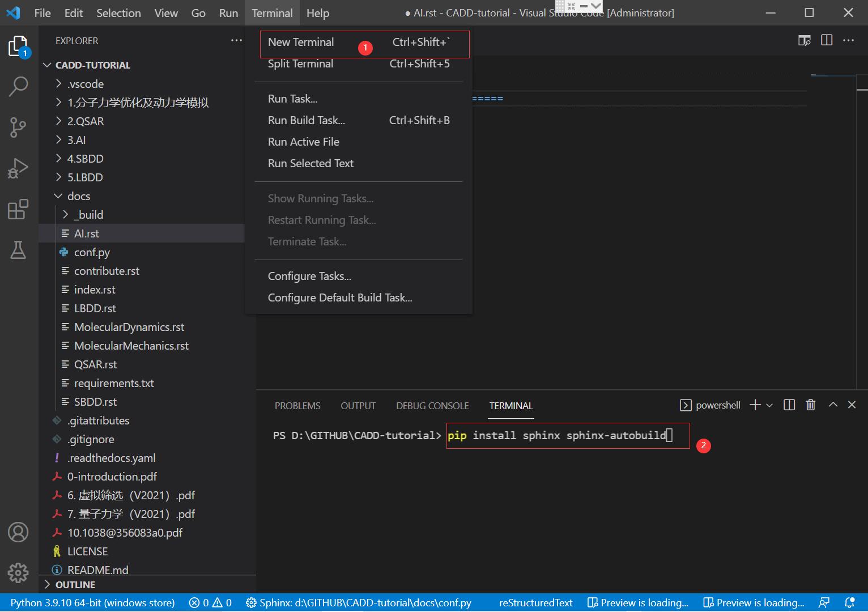Click second Preview is loading status item
The width and height of the screenshot is (868, 612).
pyautogui.click(x=754, y=602)
